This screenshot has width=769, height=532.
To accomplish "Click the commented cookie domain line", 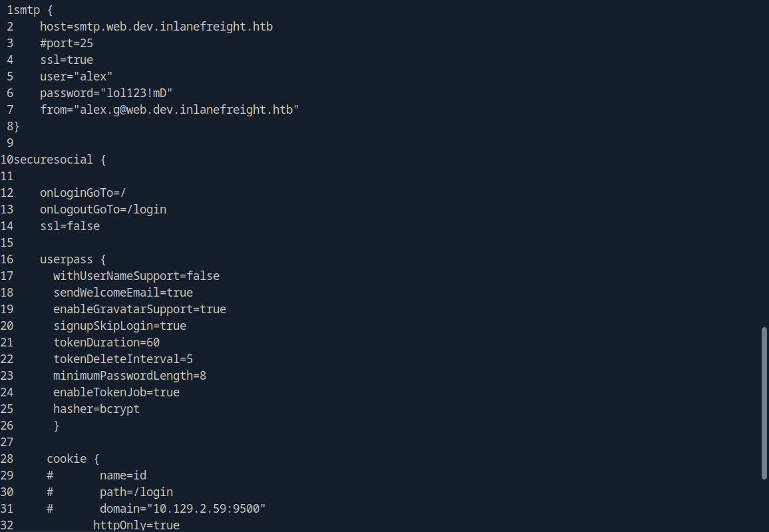I will (x=182, y=509).
